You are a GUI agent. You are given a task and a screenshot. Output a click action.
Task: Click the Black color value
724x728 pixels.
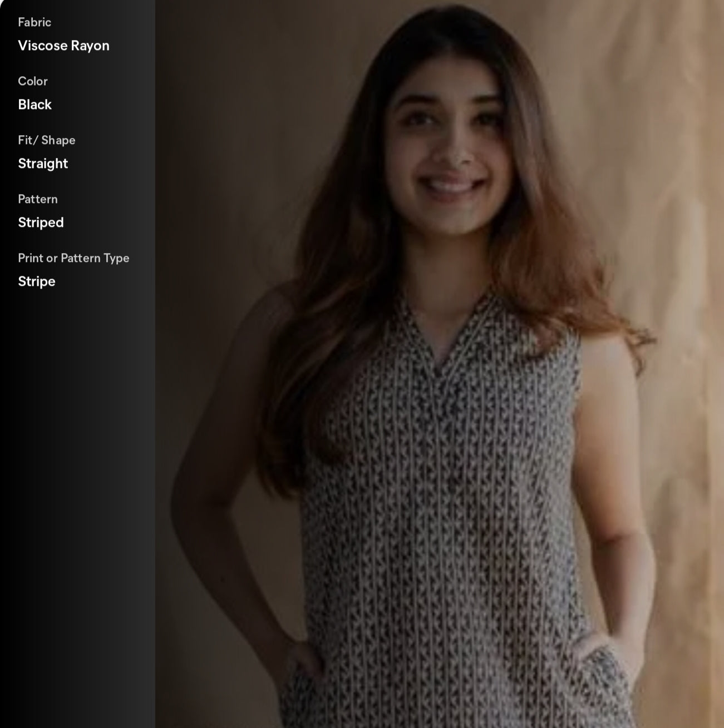click(35, 105)
